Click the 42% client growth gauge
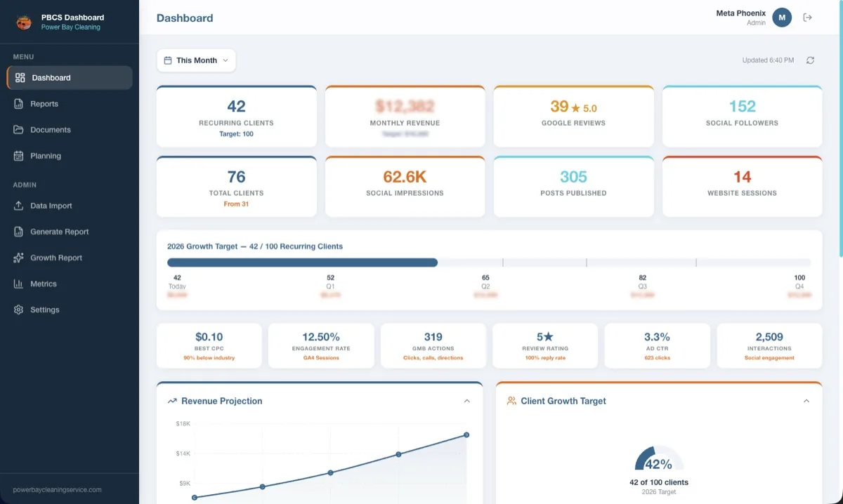 coord(659,458)
